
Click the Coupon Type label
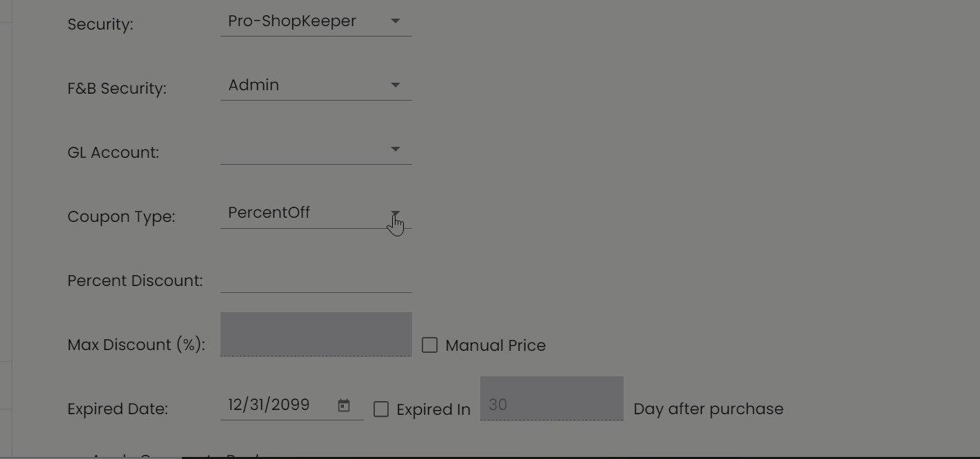pyautogui.click(x=121, y=216)
